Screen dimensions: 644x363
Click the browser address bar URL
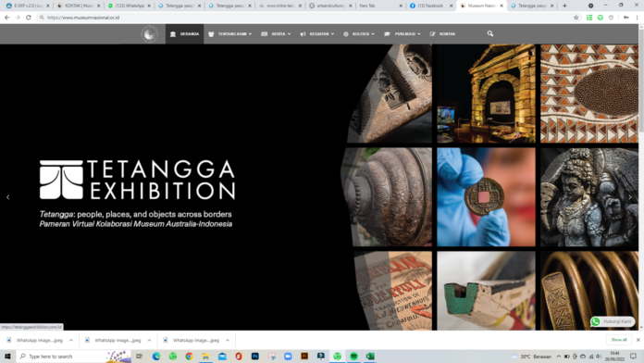[83, 18]
